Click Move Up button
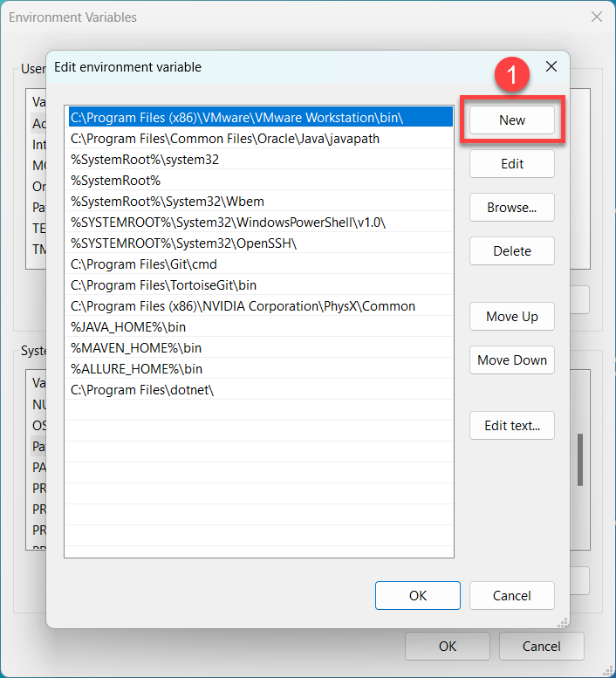Viewport: 616px width, 678px height. (512, 317)
